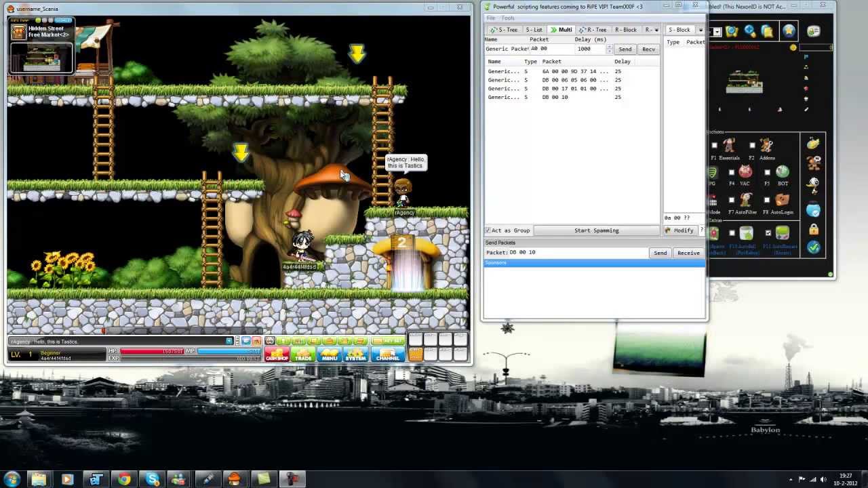Switch to the R - Tree tab
The width and height of the screenshot is (868, 488).
tap(594, 30)
